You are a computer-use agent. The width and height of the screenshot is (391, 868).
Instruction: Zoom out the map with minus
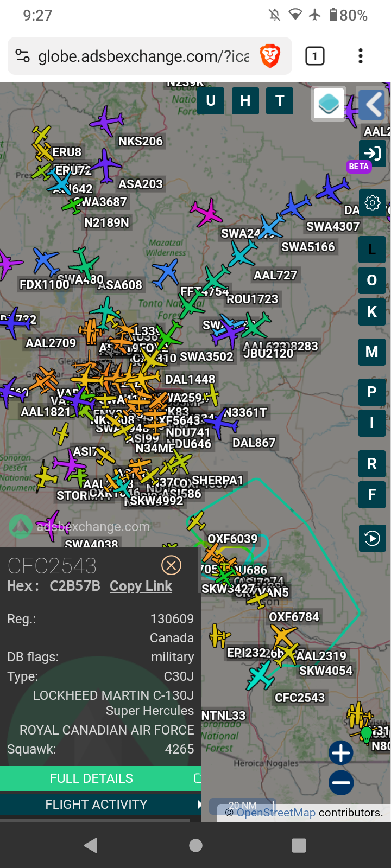click(x=341, y=783)
